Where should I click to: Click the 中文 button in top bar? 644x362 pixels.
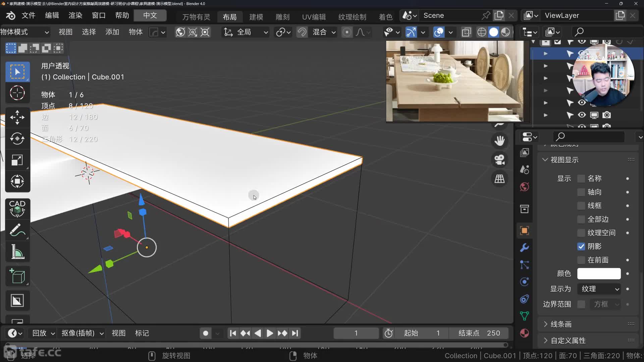pyautogui.click(x=150, y=15)
